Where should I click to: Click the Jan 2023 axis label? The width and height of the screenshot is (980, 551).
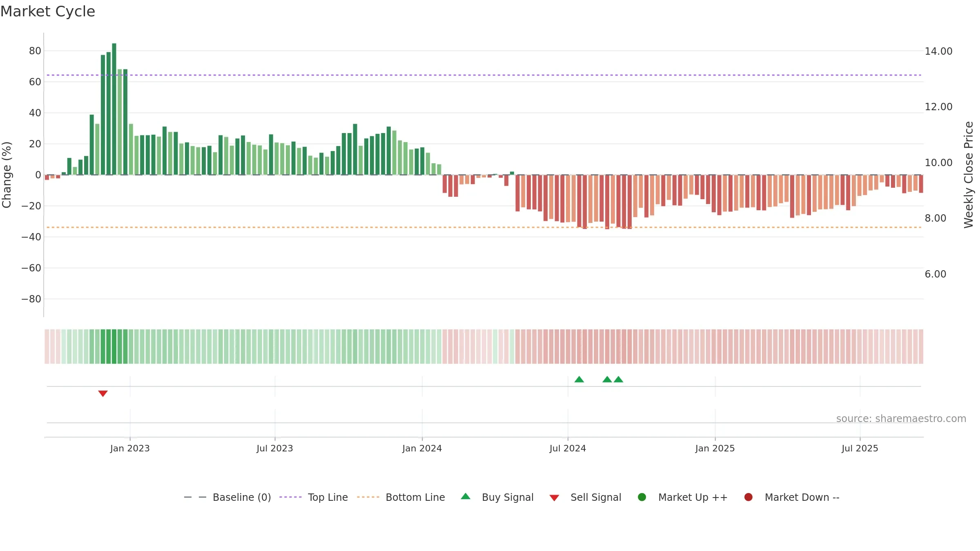pos(130,448)
